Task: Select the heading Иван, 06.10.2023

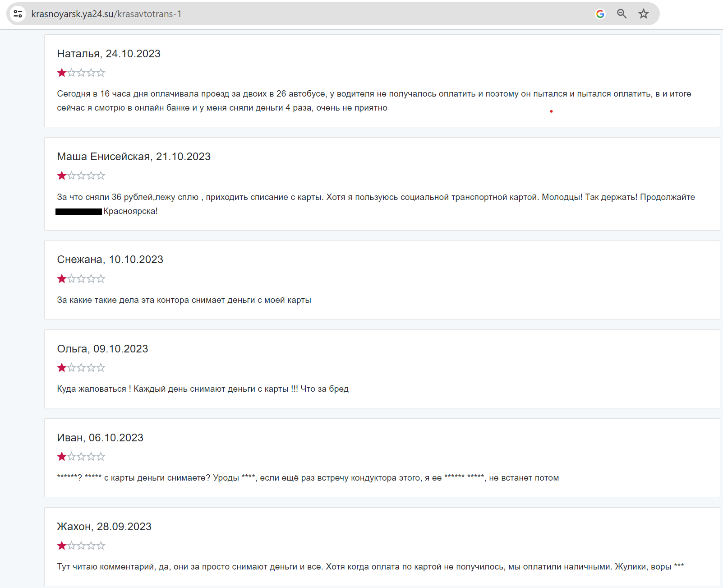Action: click(100, 438)
